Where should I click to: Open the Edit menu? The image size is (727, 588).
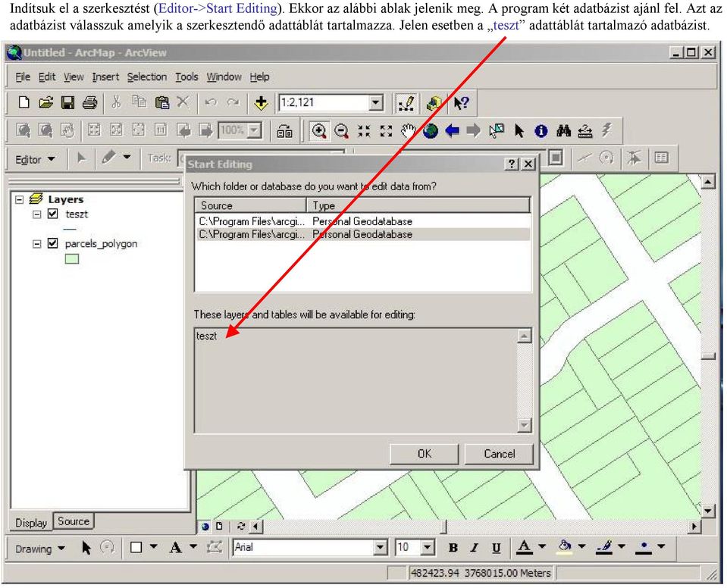point(47,77)
